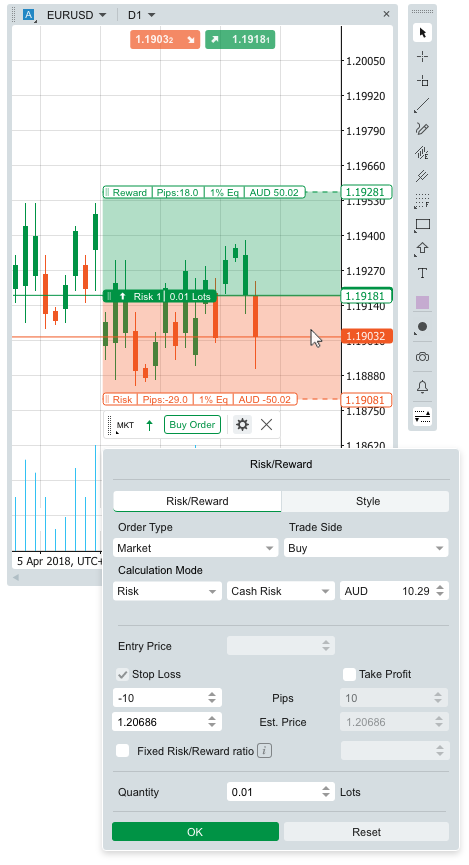This screenshot has height=865, width=469.
Task: Select the Text tool
Action: tap(422, 273)
